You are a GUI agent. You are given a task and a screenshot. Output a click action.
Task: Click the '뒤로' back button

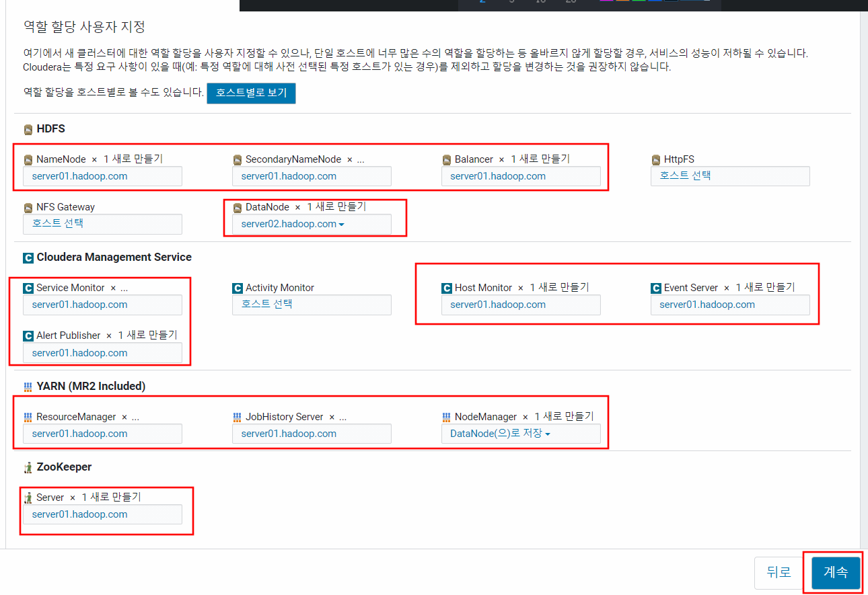[x=779, y=573]
